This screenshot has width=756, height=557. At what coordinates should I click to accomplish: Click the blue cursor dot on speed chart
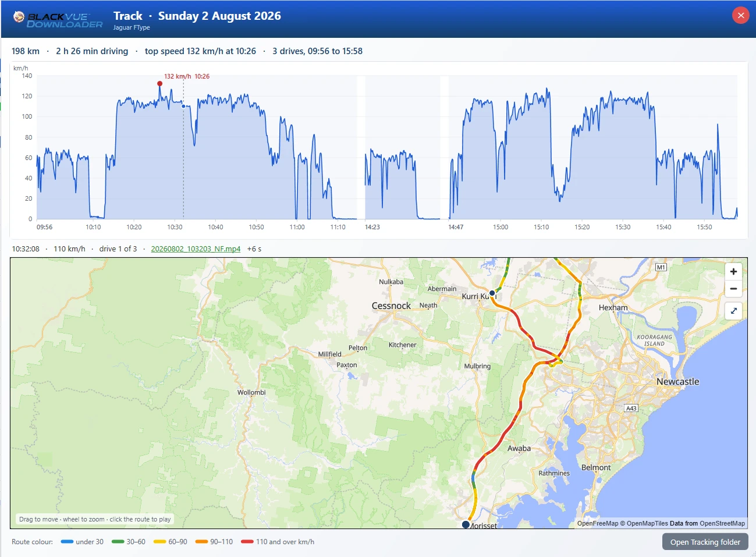[x=183, y=106]
